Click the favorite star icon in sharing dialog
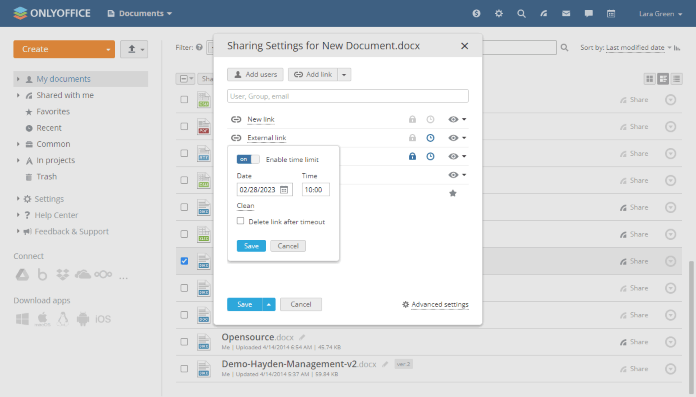Viewport: 696px width, 397px height. pos(453,193)
